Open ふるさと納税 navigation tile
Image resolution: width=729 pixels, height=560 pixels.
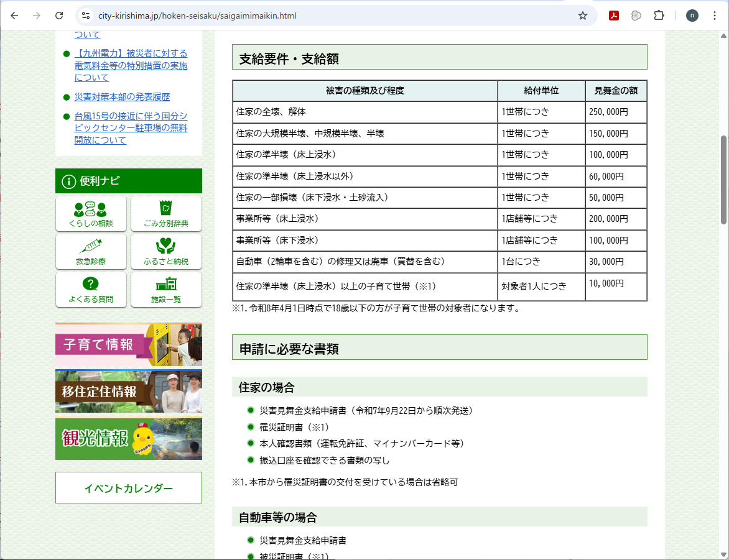pyautogui.click(x=166, y=252)
